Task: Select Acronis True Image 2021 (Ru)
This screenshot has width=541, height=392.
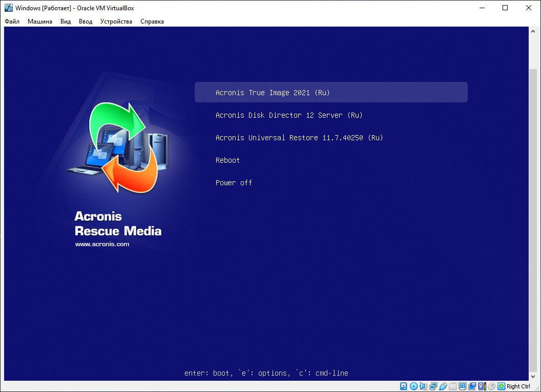Action: pyautogui.click(x=331, y=92)
